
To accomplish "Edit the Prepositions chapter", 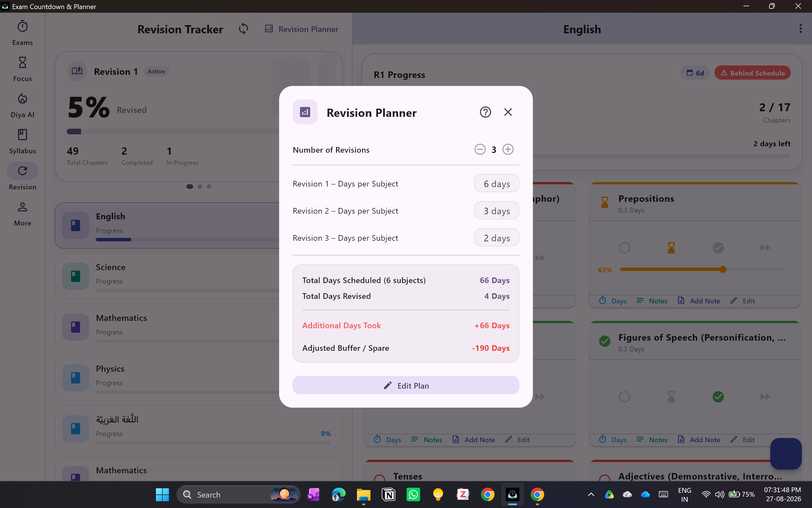I will (743, 301).
